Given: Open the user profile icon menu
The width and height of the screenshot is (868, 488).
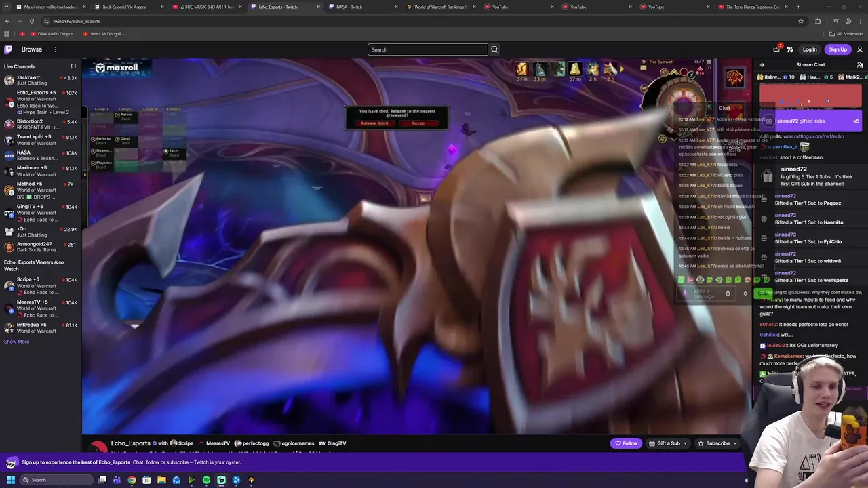Looking at the screenshot, I should click(860, 49).
